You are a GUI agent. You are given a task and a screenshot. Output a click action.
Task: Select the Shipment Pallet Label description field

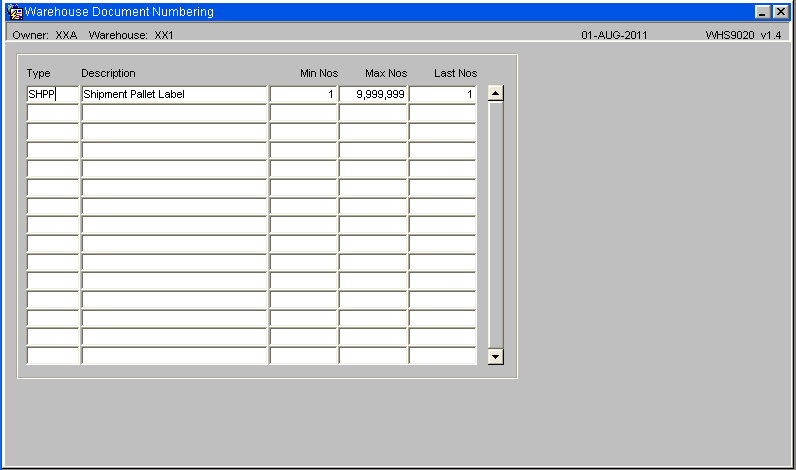point(174,94)
